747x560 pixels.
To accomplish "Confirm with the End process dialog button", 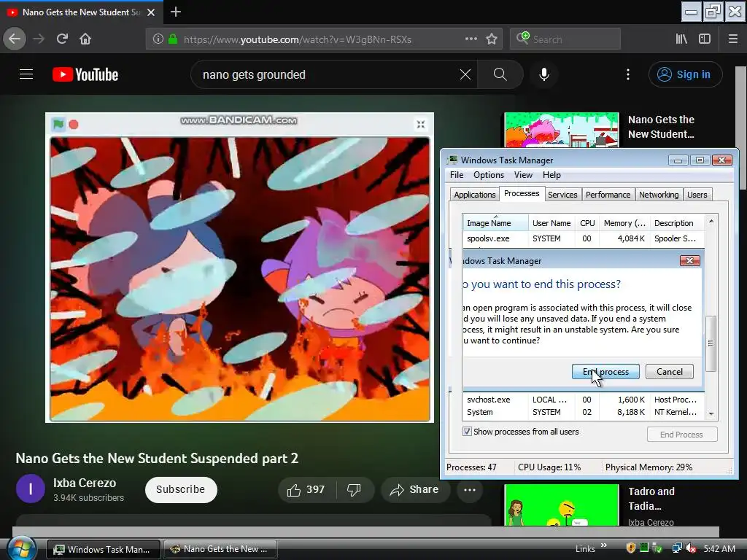I will 605,371.
